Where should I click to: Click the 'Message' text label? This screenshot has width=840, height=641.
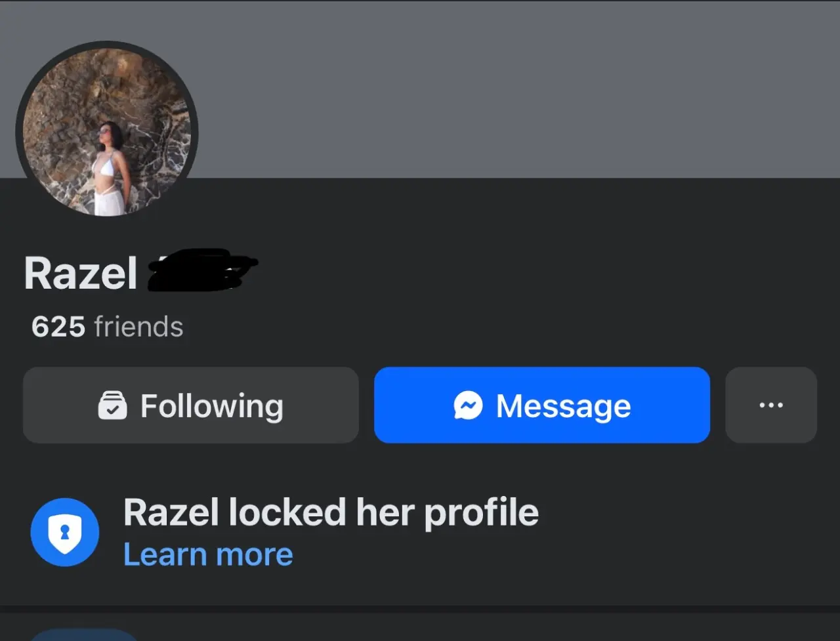point(563,405)
